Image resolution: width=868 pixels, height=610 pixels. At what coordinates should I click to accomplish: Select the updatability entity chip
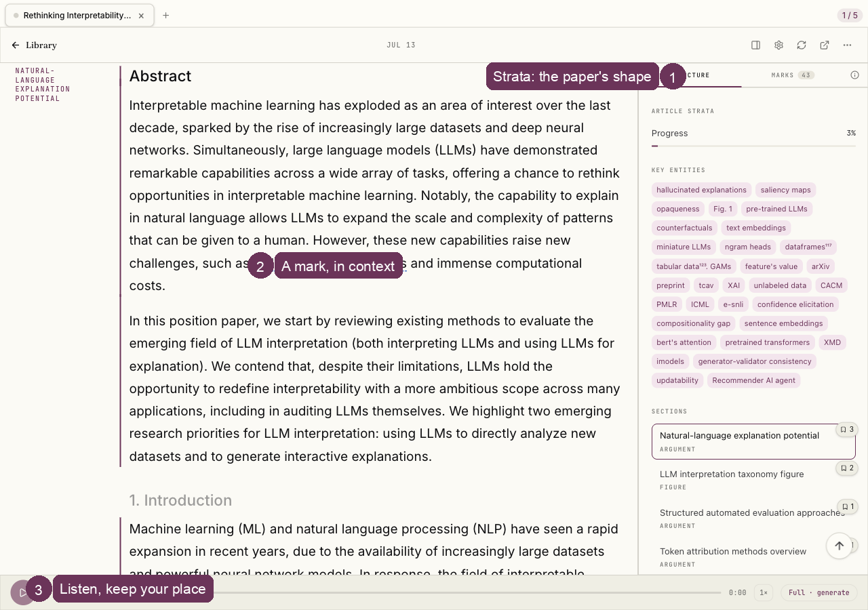(677, 380)
